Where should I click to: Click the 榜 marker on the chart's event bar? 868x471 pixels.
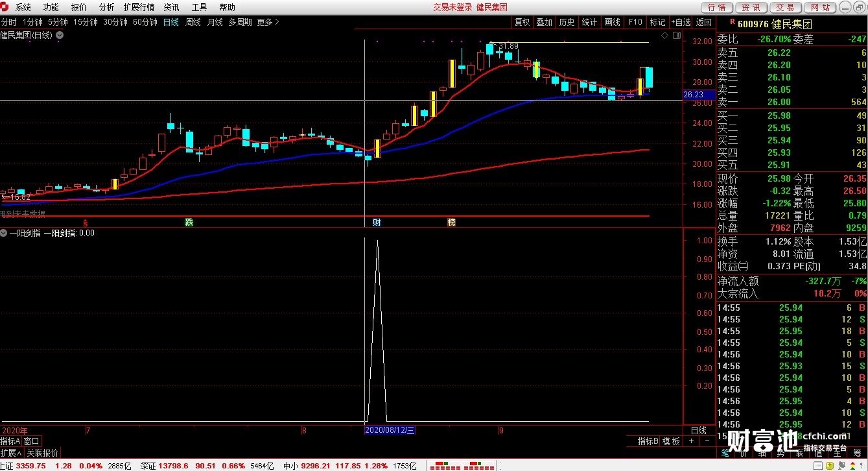(451, 222)
